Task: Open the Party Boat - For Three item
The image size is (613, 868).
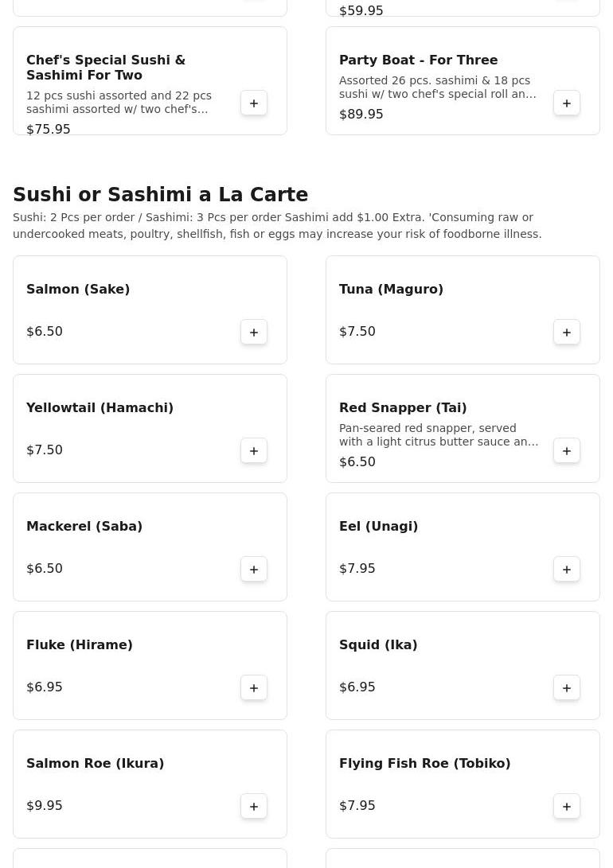Action: (418, 60)
